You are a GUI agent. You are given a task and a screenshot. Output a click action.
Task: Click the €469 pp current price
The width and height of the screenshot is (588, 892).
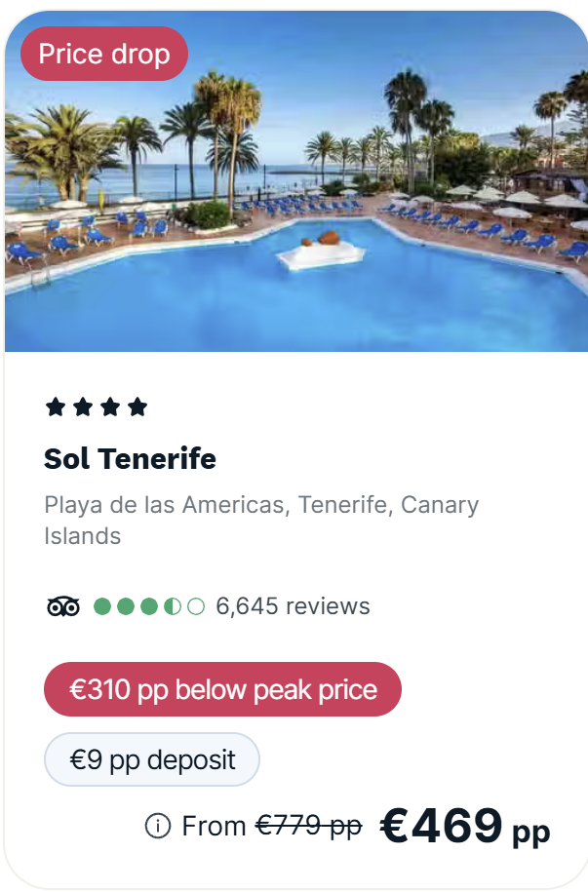(x=464, y=827)
